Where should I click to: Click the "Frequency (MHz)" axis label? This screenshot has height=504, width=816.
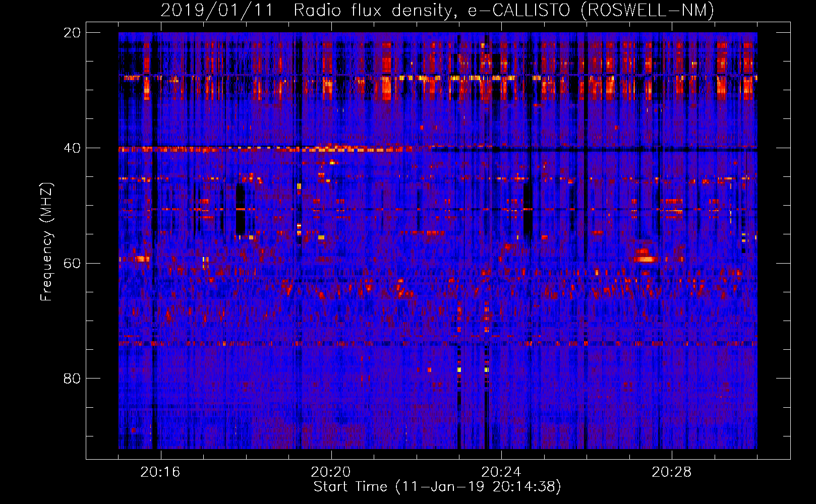tap(46, 242)
